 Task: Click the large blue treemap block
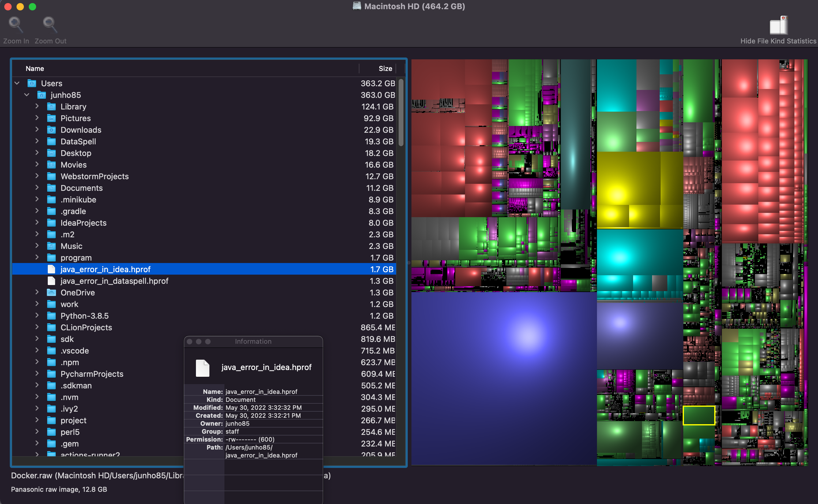click(x=504, y=378)
